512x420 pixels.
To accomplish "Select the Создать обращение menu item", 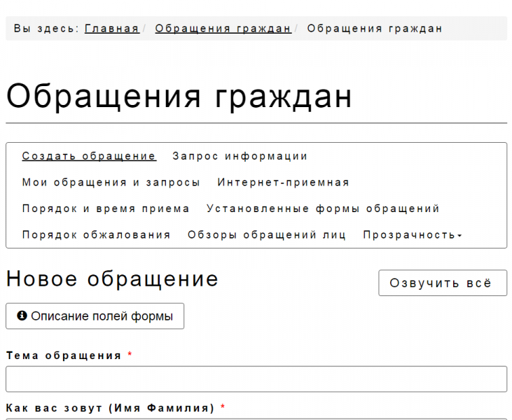I will pyautogui.click(x=89, y=156).
